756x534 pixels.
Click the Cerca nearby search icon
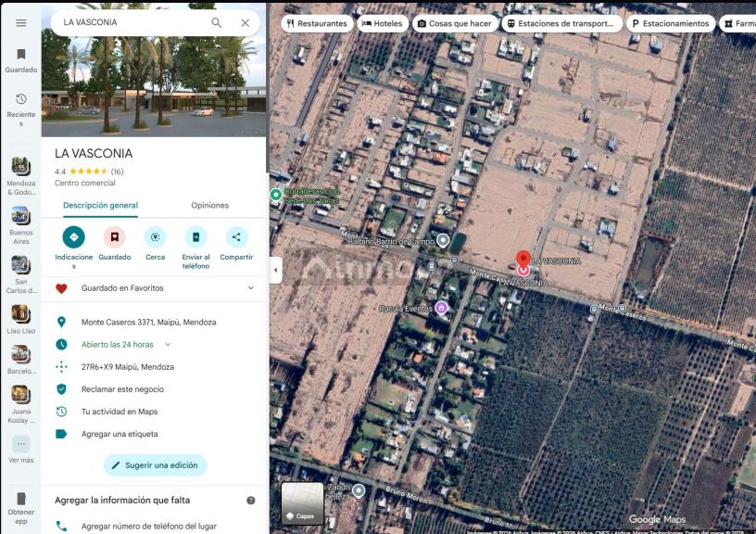(x=156, y=236)
